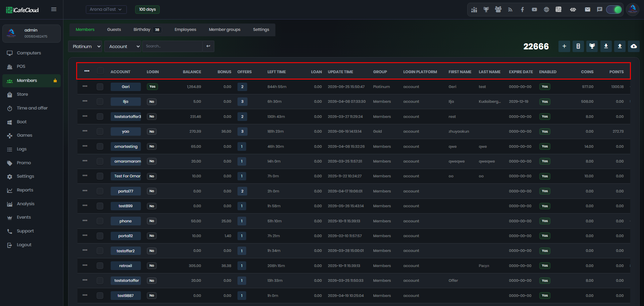Open the columns layout icon button
This screenshot has width=644, height=306.
click(578, 46)
